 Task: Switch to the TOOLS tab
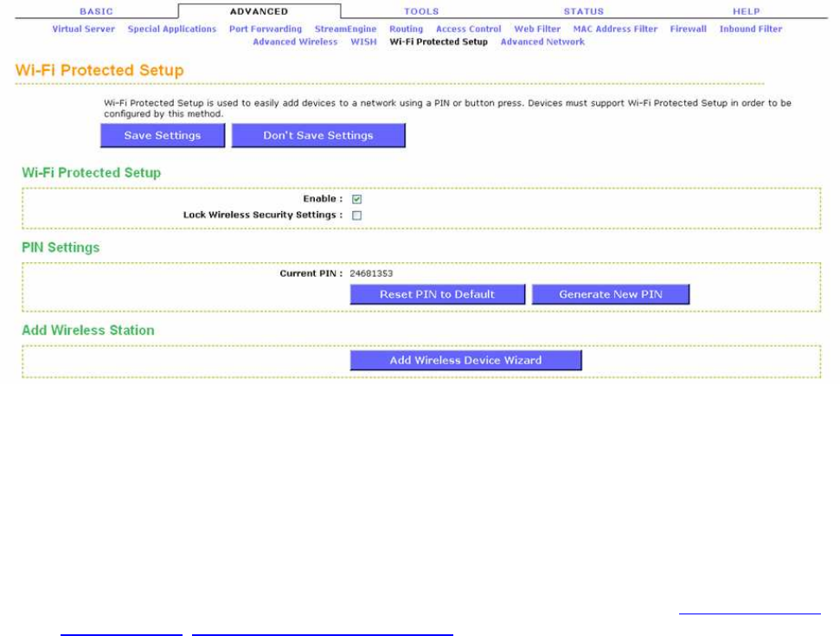click(x=421, y=11)
